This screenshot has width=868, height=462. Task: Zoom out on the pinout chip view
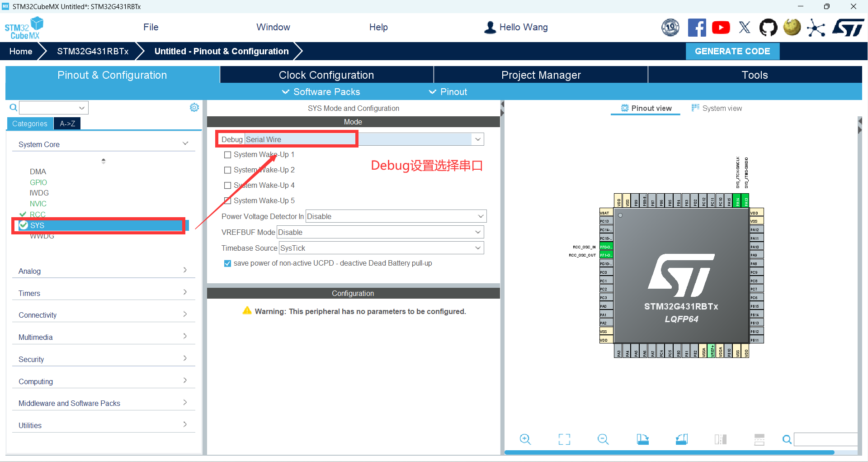click(603, 439)
